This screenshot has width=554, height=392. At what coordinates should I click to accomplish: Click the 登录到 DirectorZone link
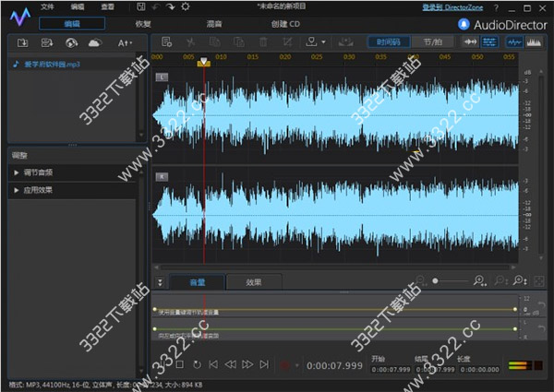(x=452, y=7)
